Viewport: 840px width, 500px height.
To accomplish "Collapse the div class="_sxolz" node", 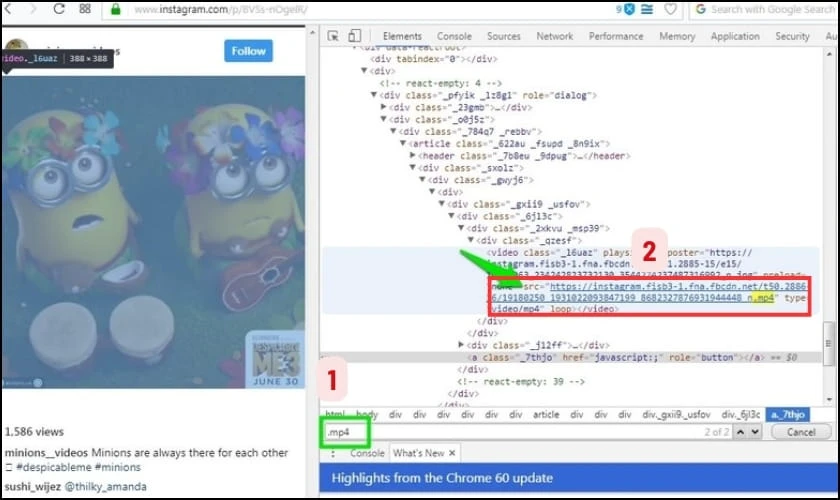I will click(x=412, y=168).
